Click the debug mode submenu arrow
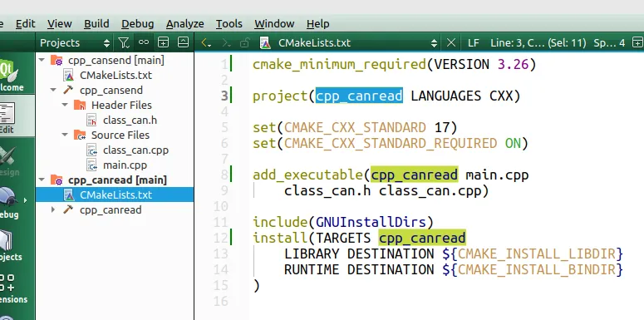The image size is (644, 320). click(x=26, y=200)
